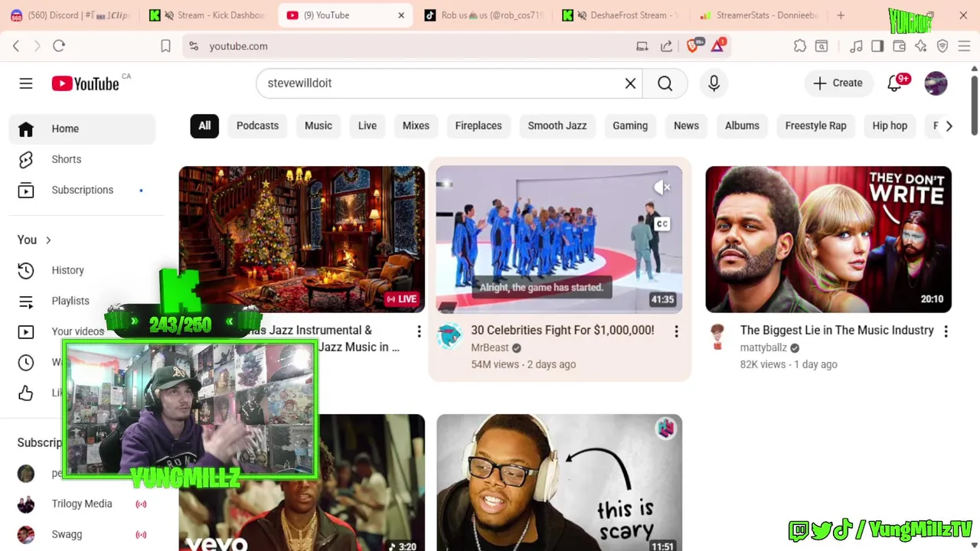Open the Brave wallet icon
Image resolution: width=980 pixels, height=551 pixels.
tap(900, 46)
